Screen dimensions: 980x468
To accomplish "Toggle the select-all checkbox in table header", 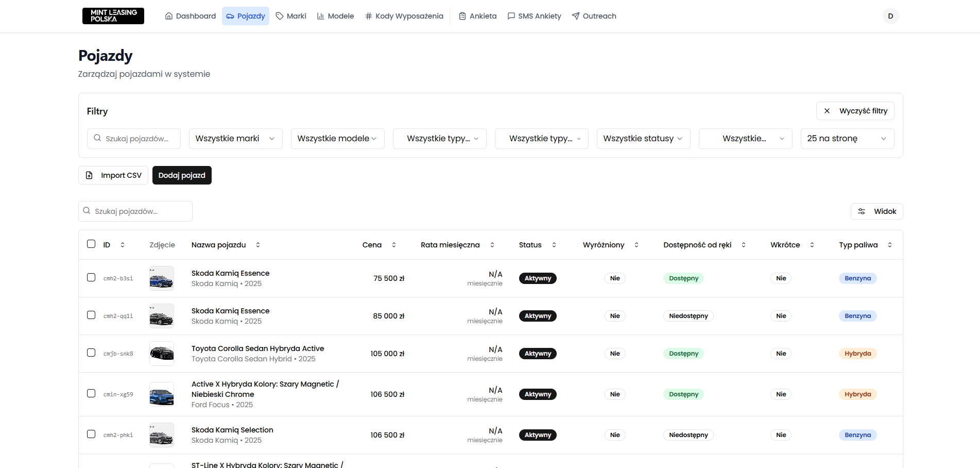I will click(x=91, y=244).
